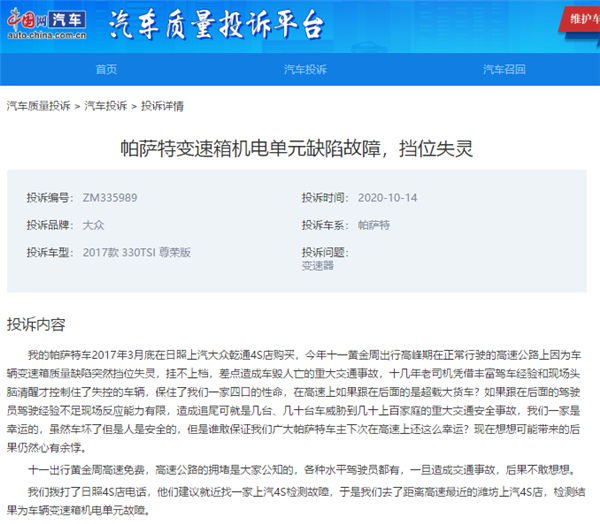The height and width of the screenshot is (524, 600).
Task: Click the 投诉品牌 label
Action: tap(50, 225)
